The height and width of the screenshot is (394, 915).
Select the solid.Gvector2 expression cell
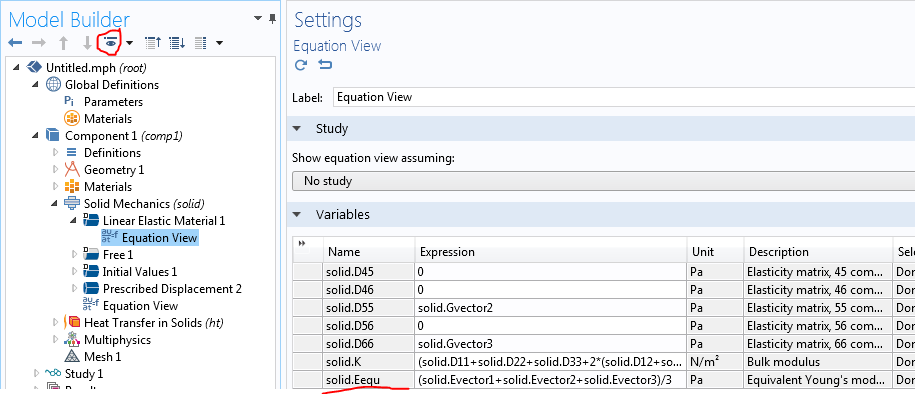coord(551,307)
